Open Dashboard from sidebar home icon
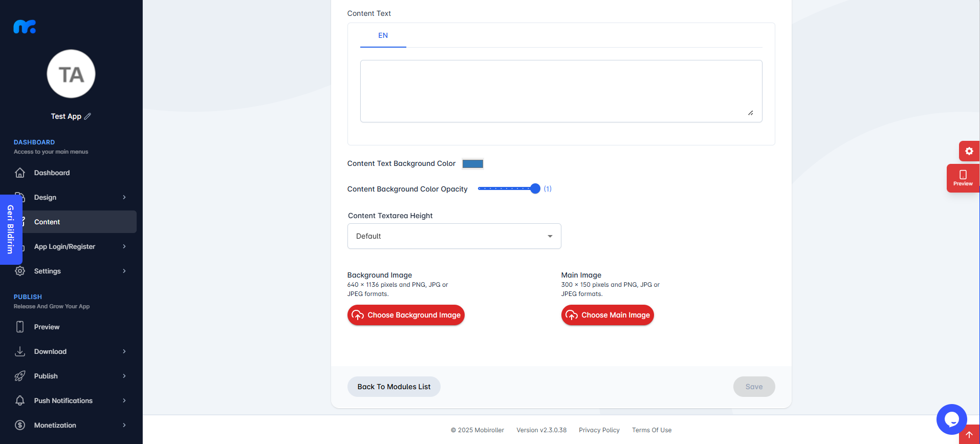 (x=20, y=173)
